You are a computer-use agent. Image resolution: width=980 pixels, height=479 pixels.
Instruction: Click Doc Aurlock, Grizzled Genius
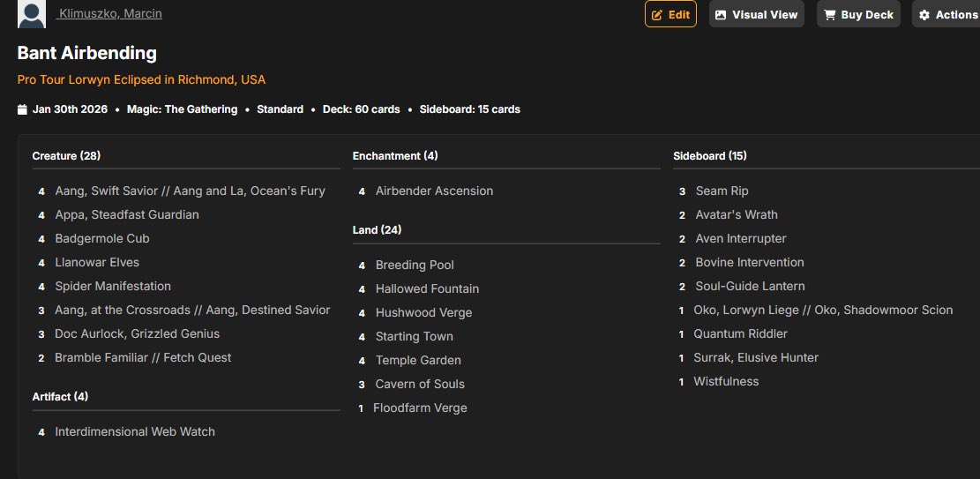(x=137, y=333)
